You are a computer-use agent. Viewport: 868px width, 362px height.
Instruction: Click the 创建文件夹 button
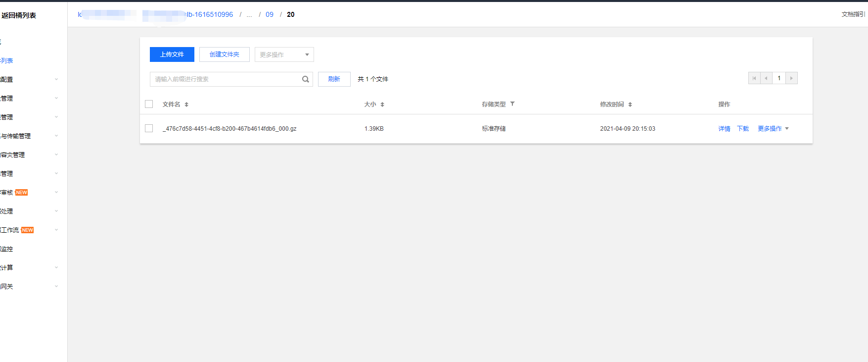pos(225,54)
